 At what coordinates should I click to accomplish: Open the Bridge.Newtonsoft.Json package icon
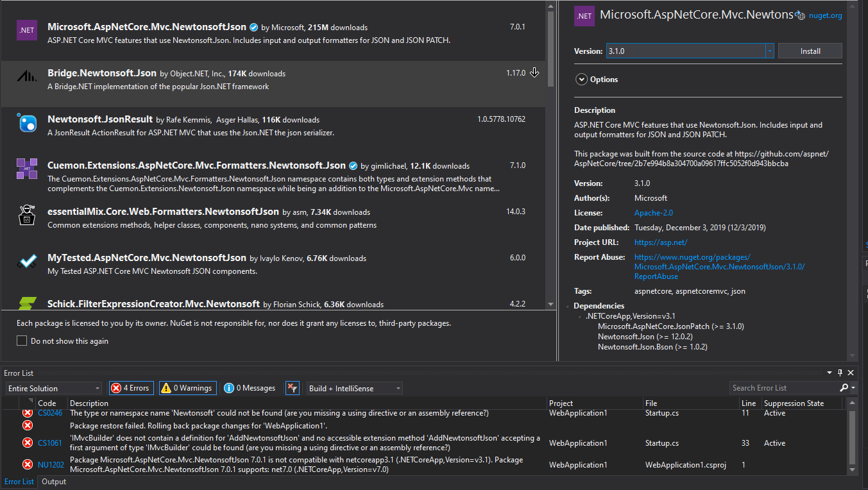coord(26,76)
